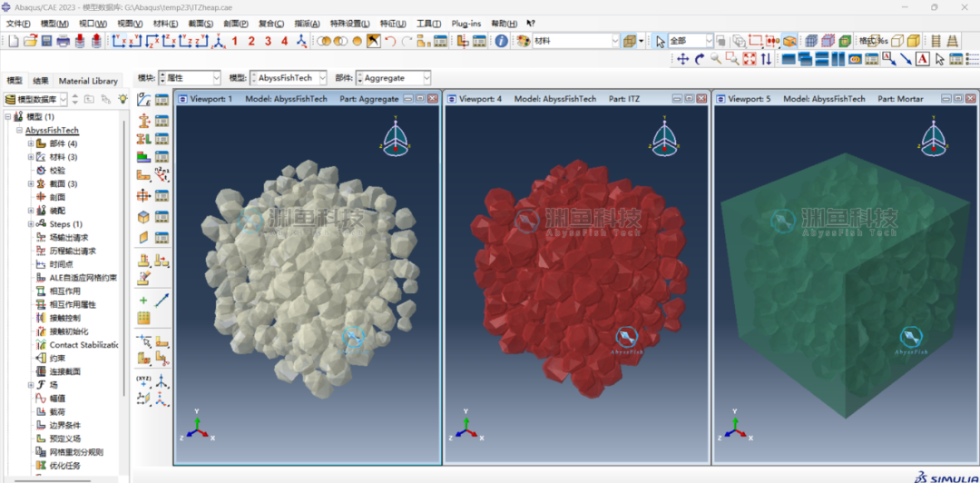Open the 视口(W) menu
This screenshot has height=483, width=980.
93,24
